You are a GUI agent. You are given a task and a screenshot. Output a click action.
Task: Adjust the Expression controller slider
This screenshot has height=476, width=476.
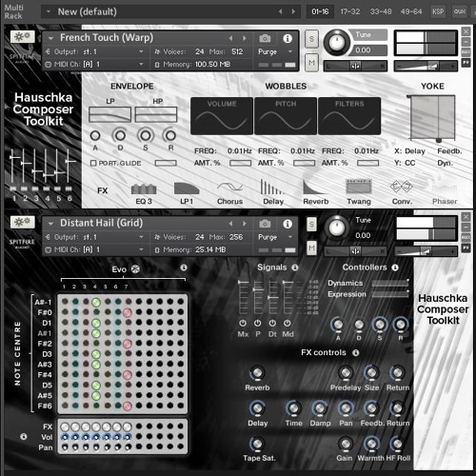pos(390,294)
